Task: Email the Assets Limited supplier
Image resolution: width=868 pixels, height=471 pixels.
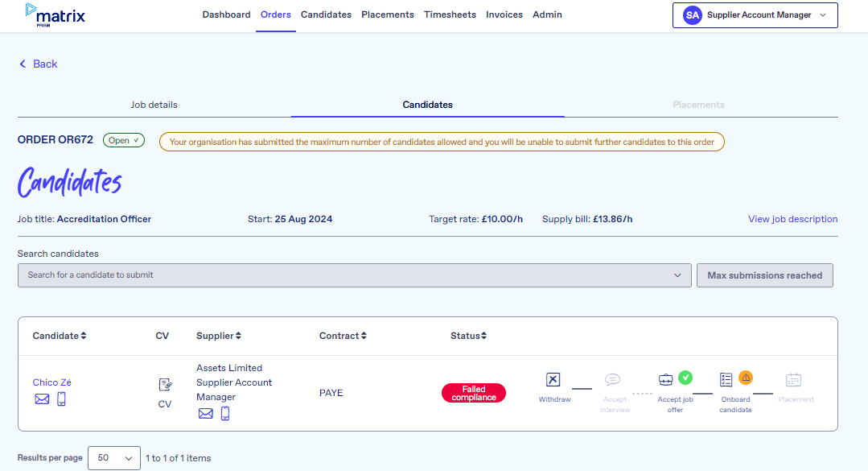Action: [x=205, y=413]
